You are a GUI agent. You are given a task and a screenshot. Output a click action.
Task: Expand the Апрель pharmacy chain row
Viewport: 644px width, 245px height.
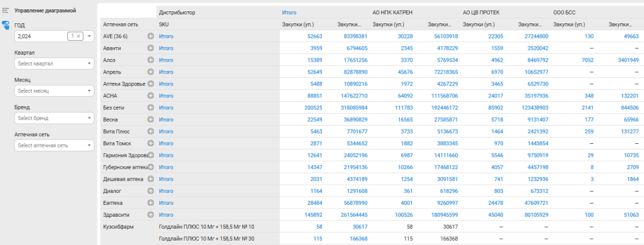(151, 72)
